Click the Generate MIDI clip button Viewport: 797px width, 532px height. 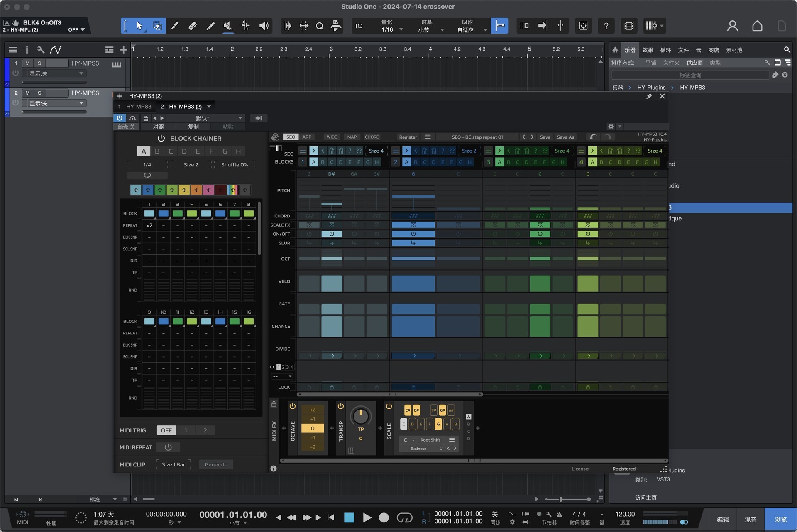(216, 464)
